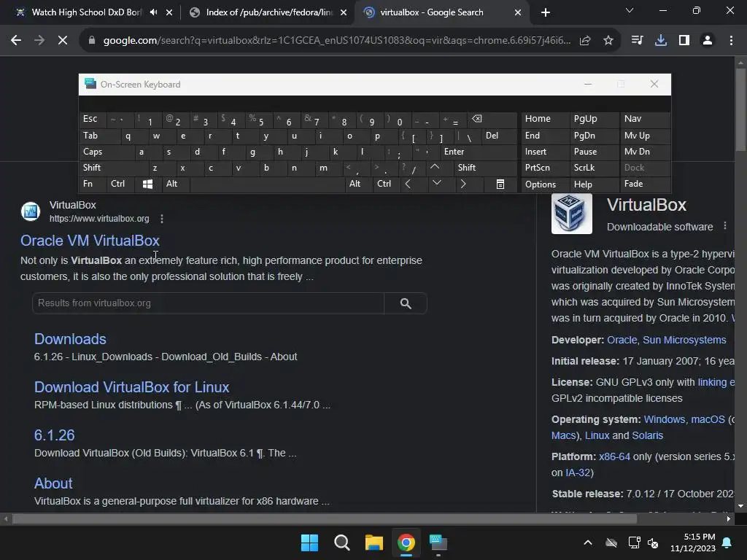
Task: Open File Explorer from the taskbar
Action: [374, 542]
